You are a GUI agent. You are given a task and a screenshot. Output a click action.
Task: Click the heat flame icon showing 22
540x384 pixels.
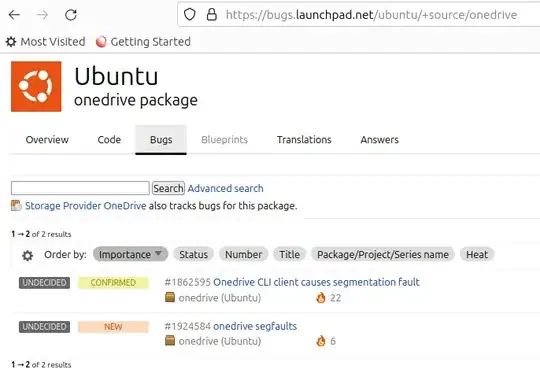(x=321, y=298)
